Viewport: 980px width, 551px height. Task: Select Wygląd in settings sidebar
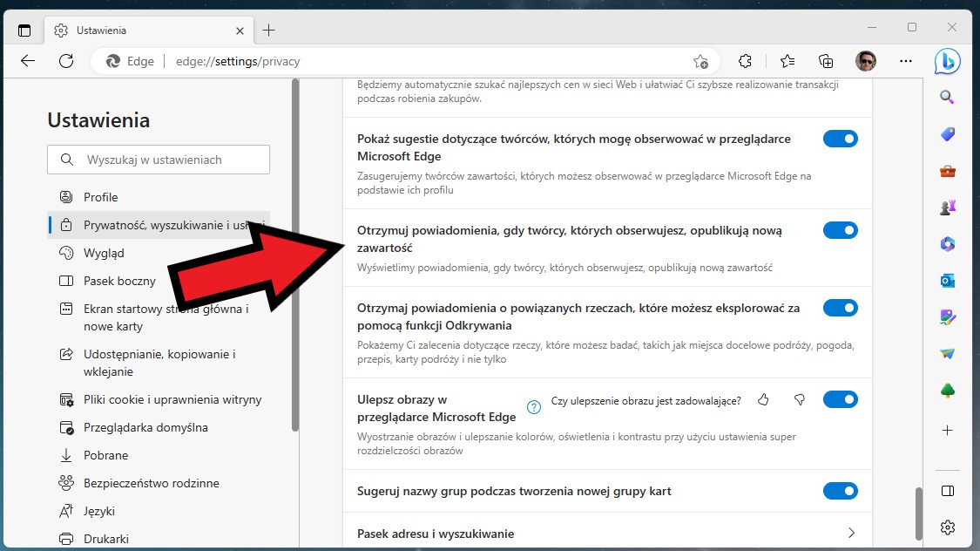tap(104, 253)
